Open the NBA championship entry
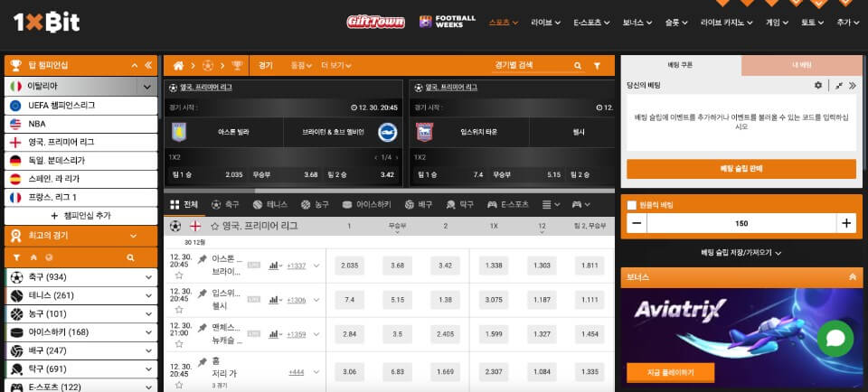The width and height of the screenshot is (868, 392). pyautogui.click(x=80, y=124)
